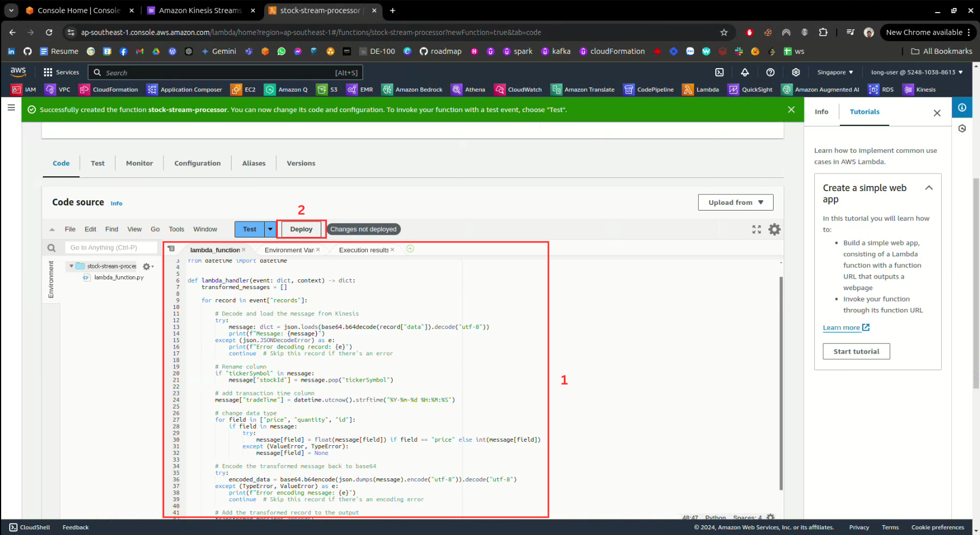
Task: Collapse the stock-stream-processor folder tree
Action: pyautogui.click(x=71, y=266)
